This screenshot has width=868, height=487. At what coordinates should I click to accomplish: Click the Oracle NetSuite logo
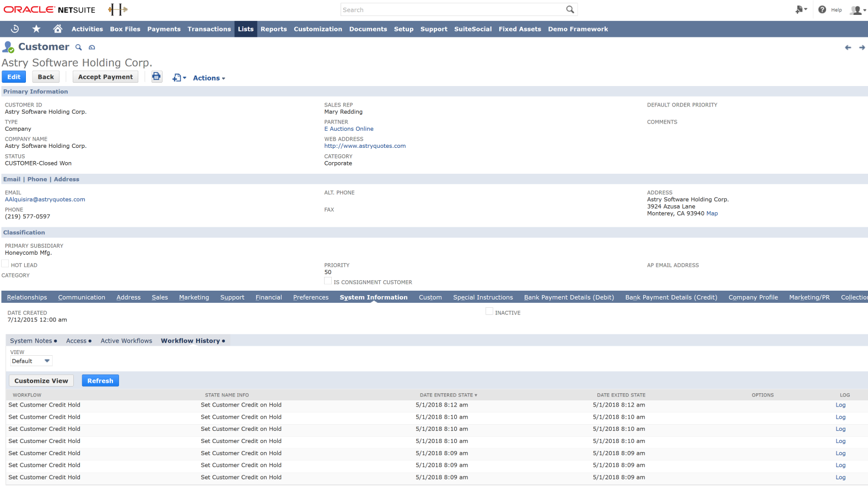50,9
